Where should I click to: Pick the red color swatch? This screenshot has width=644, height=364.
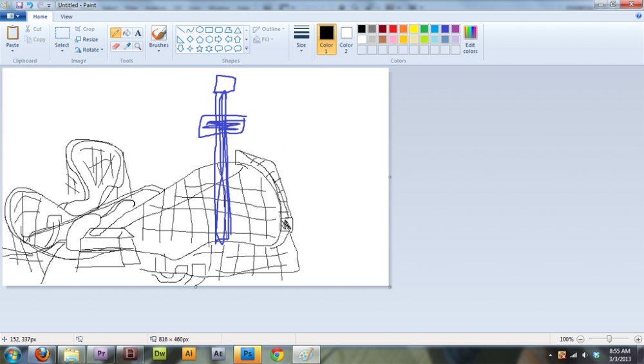(x=393, y=29)
